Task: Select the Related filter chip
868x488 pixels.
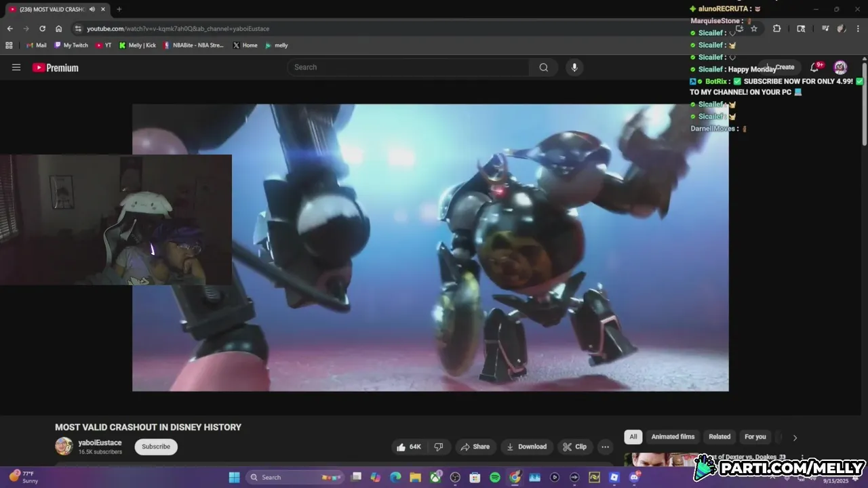Action: (x=719, y=437)
